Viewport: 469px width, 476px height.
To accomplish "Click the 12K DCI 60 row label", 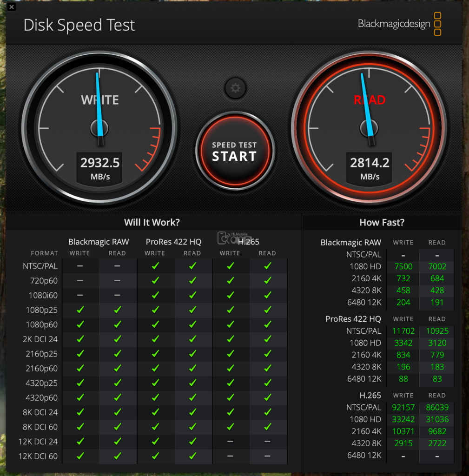I will click(38, 456).
